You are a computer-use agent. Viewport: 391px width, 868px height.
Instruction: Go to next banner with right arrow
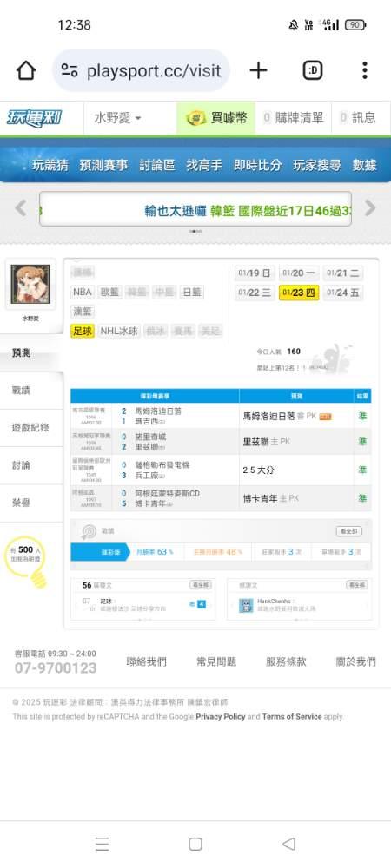point(370,208)
